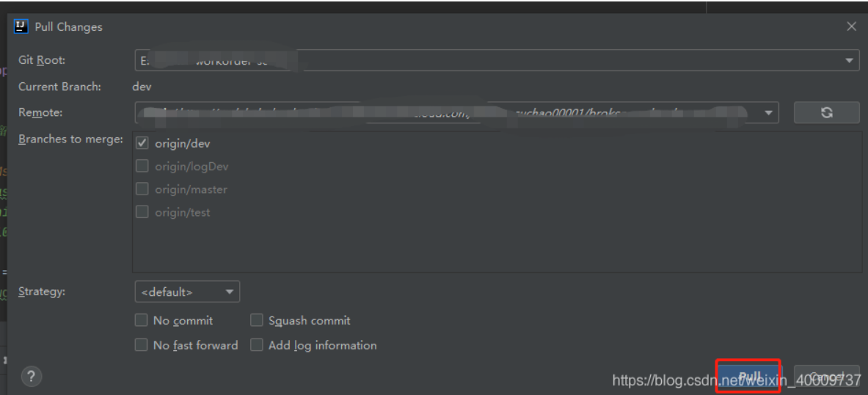
Task: Close the Pull Changes dialog
Action: click(x=851, y=26)
